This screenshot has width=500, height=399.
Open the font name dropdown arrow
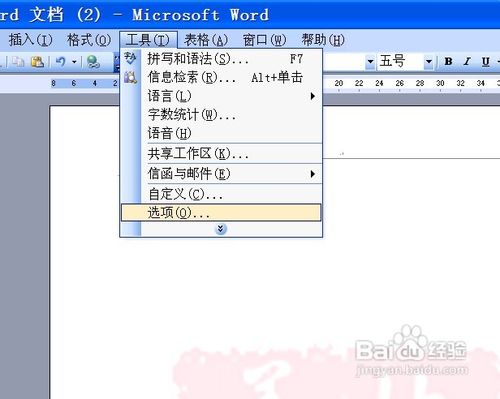click(x=370, y=62)
